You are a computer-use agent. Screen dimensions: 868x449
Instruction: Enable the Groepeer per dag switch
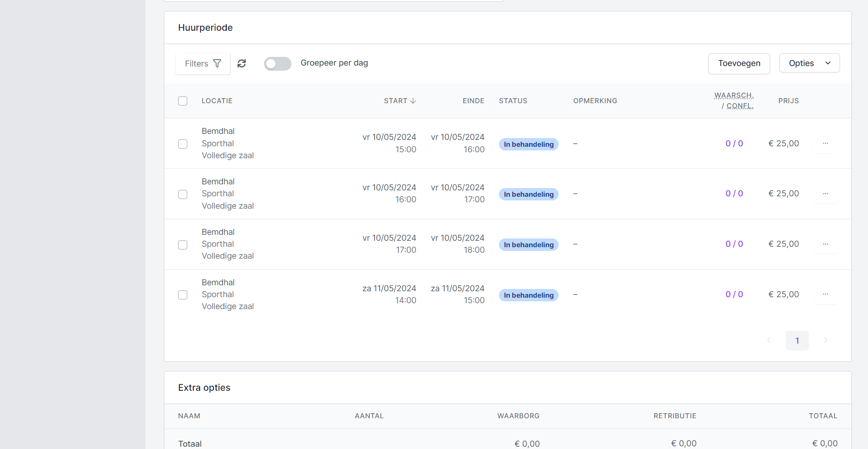click(x=278, y=64)
